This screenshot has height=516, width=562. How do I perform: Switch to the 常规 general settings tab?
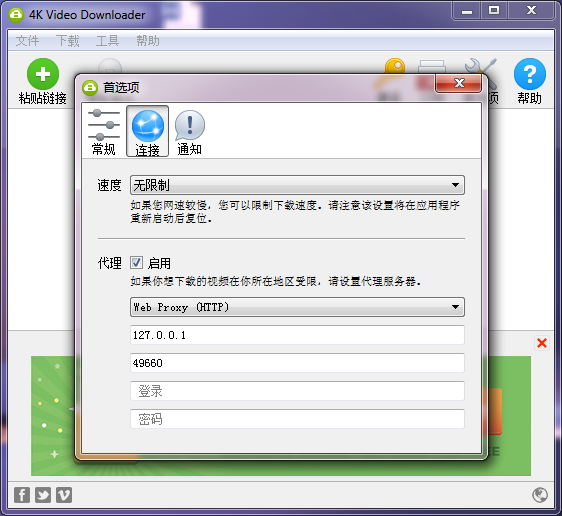(x=104, y=131)
